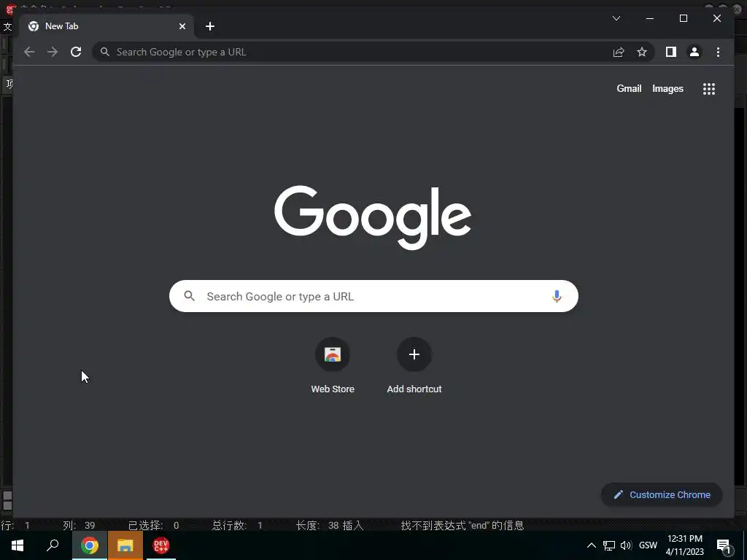Open the notification center icon
Image resolution: width=747 pixels, height=560 pixels.
[724, 546]
